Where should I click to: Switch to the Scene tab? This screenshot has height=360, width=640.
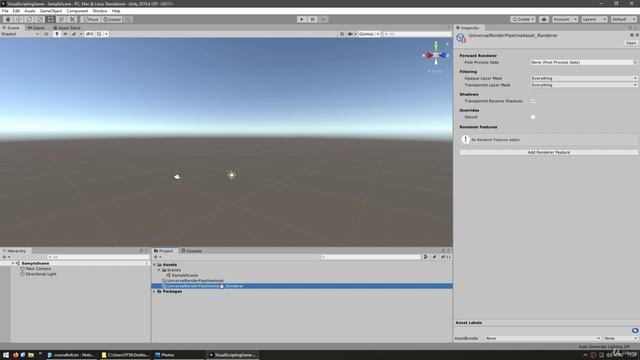[11, 28]
